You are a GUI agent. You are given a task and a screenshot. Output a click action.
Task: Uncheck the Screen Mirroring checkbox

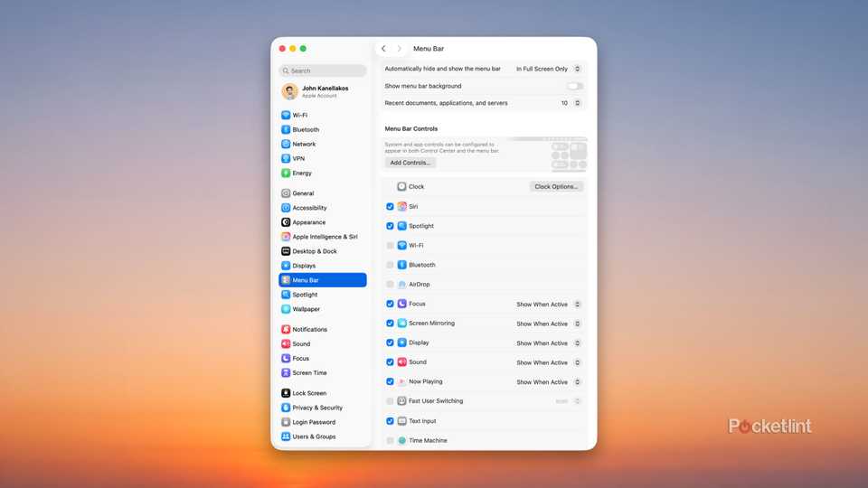pyautogui.click(x=390, y=324)
